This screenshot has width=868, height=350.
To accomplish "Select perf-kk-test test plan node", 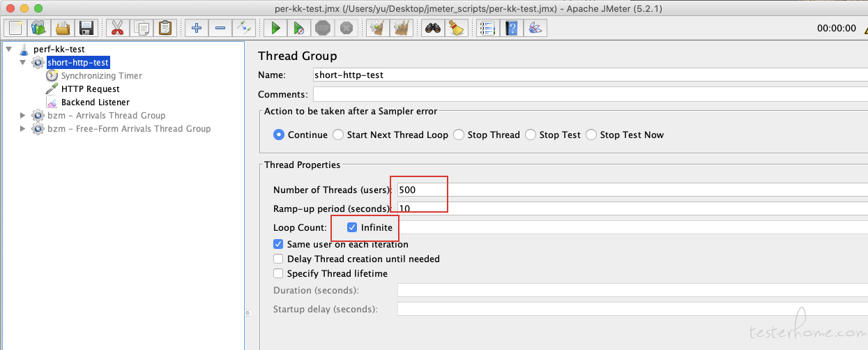I will pos(59,50).
